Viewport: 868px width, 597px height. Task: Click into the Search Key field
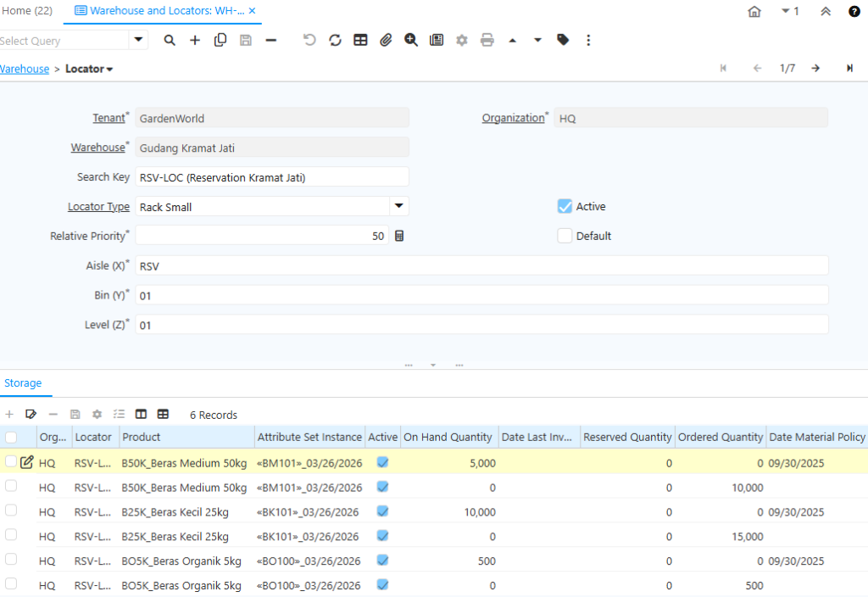tap(271, 177)
